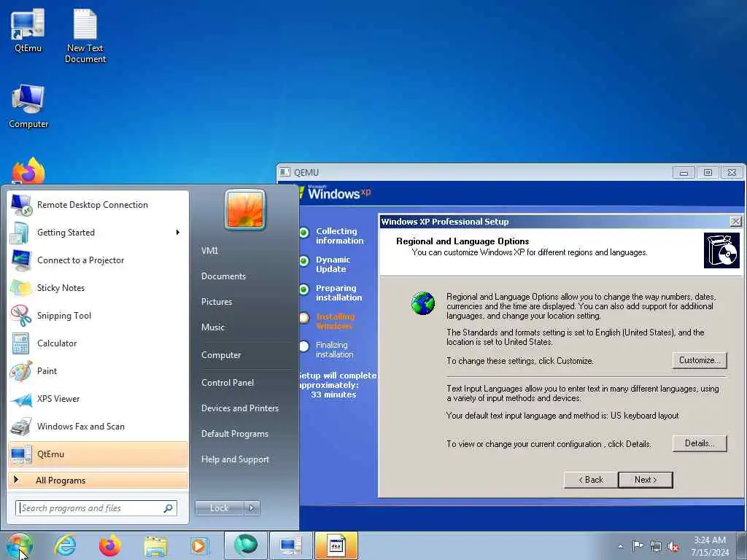Viewport: 747px width, 560px height.
Task: Open Computer from Start menu right pane
Action: click(221, 355)
